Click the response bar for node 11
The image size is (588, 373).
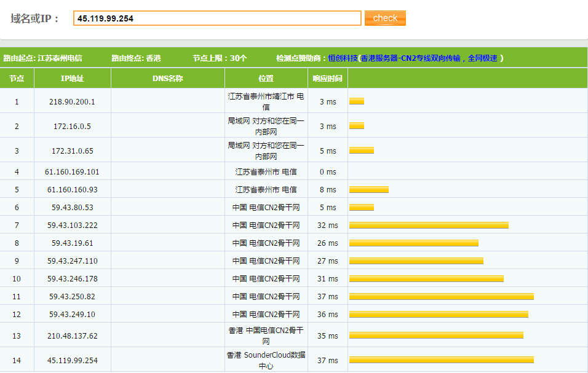[441, 297]
